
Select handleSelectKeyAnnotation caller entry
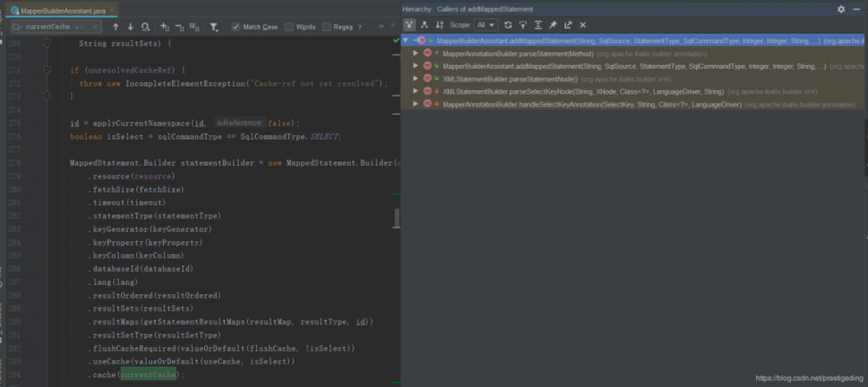[x=592, y=105]
